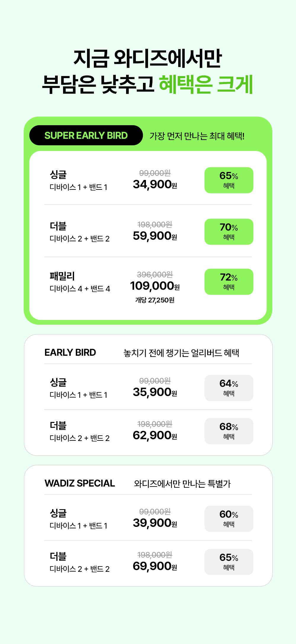Click the 70% 혜택 green badge
The image size is (296, 644).
pos(229,232)
